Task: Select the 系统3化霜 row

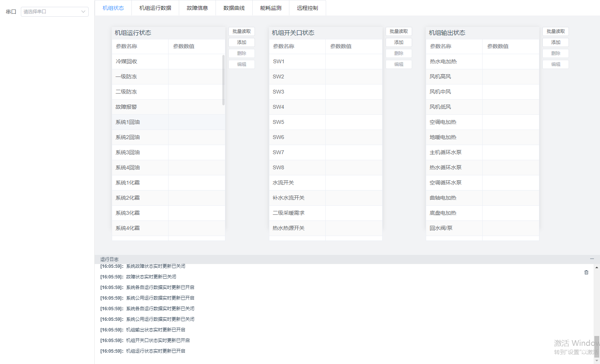Action: pyautogui.click(x=169, y=213)
